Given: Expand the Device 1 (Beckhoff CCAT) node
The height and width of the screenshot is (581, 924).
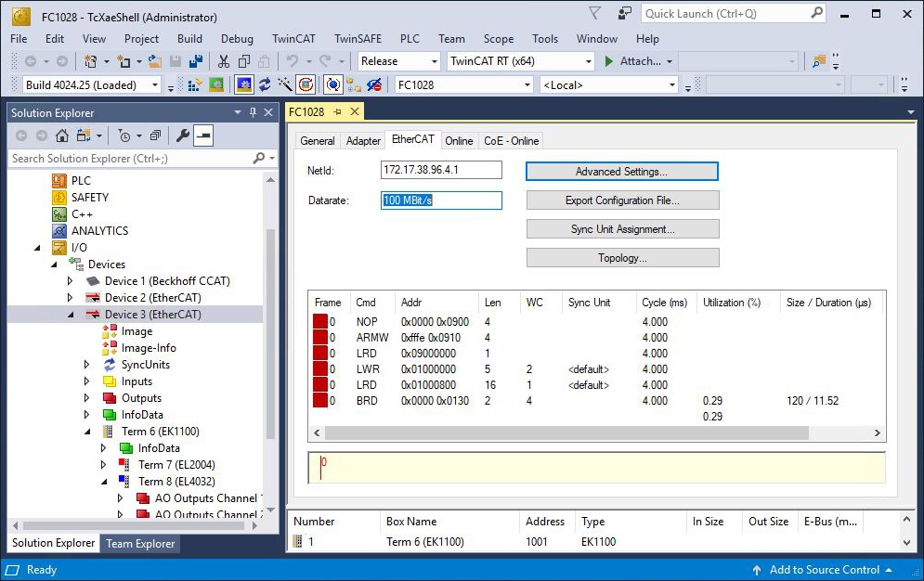Looking at the screenshot, I should click(71, 281).
